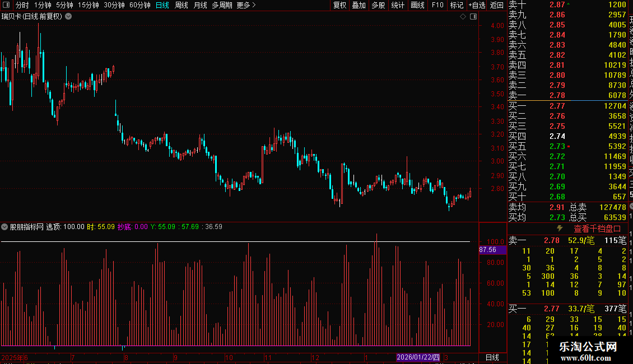Click 卖一 price 2.78 in order book
633x364 pixels.
pos(557,96)
